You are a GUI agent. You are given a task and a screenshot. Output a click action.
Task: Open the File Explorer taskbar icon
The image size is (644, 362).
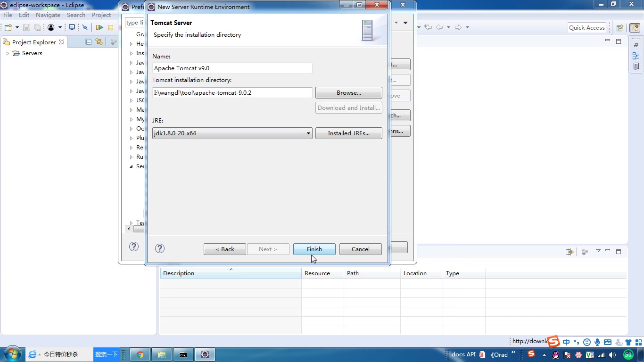(x=162, y=354)
